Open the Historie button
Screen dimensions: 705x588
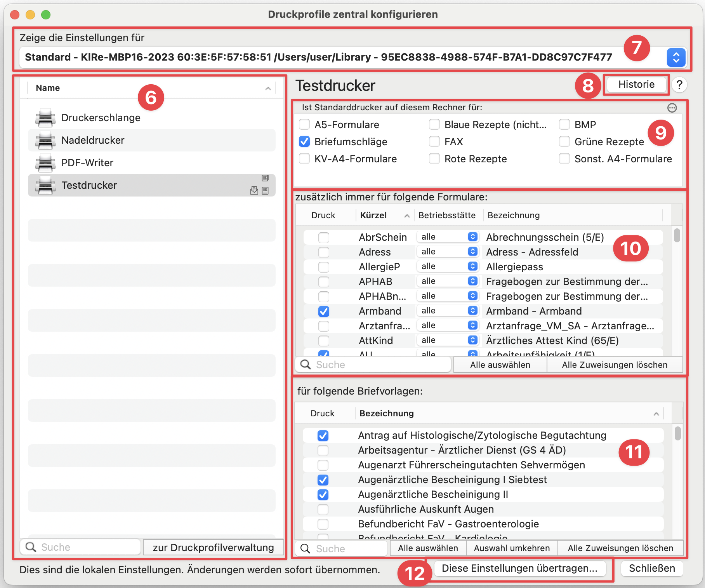636,84
